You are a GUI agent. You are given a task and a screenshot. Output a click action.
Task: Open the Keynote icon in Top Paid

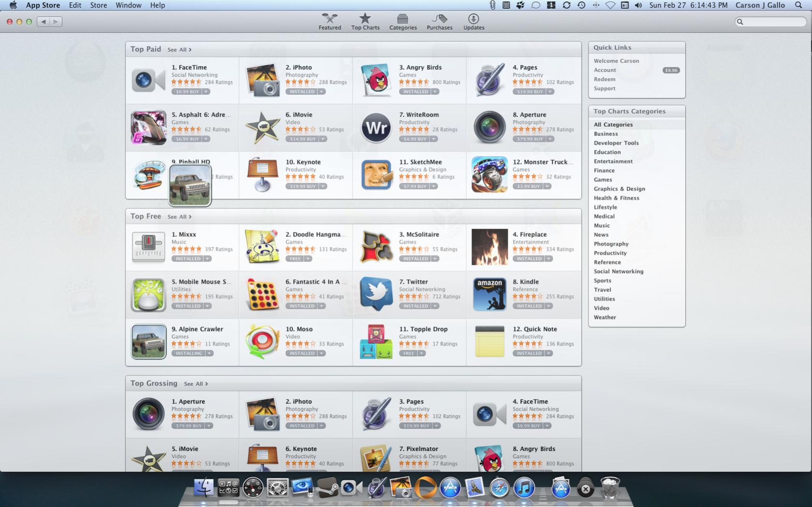[263, 174]
